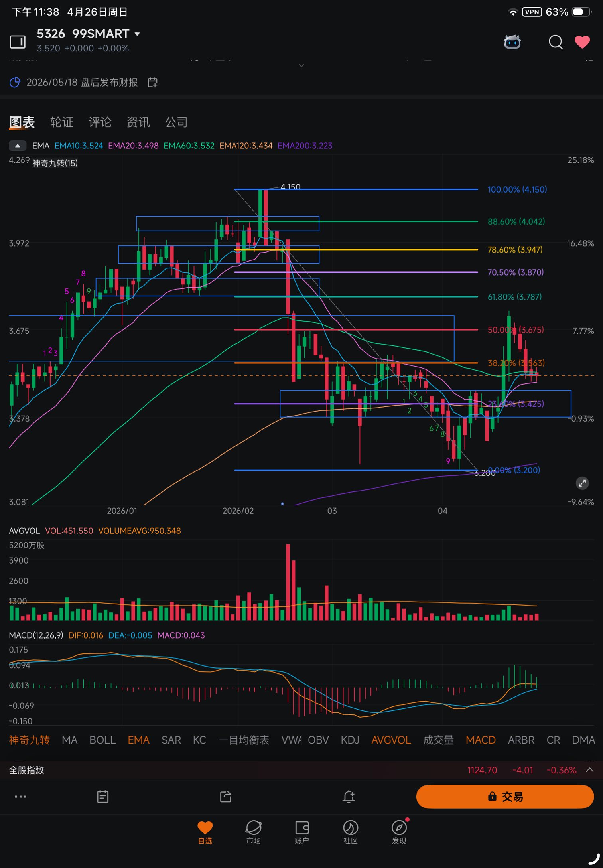Viewport: 603px width, 868px height.
Task: Collapse the EMA indicator legend arrow
Action: 18,146
